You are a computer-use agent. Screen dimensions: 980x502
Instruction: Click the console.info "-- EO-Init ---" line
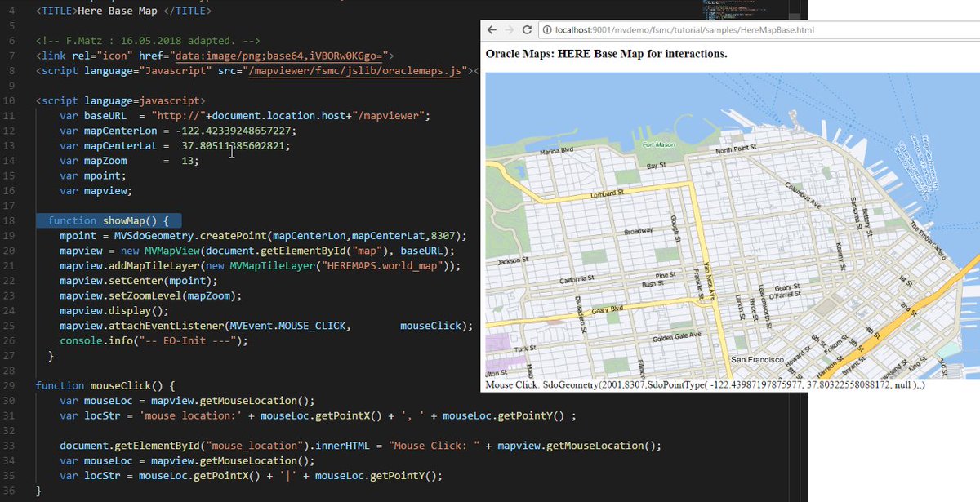coord(153,341)
